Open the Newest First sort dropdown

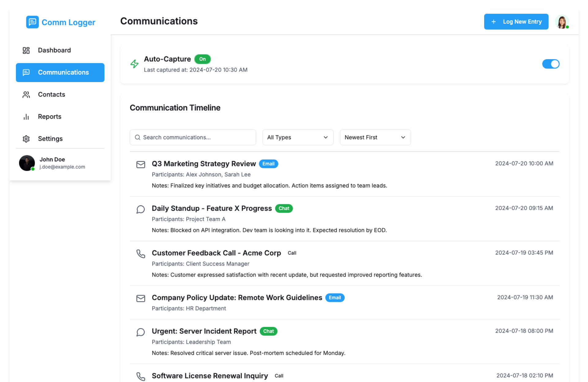point(375,137)
